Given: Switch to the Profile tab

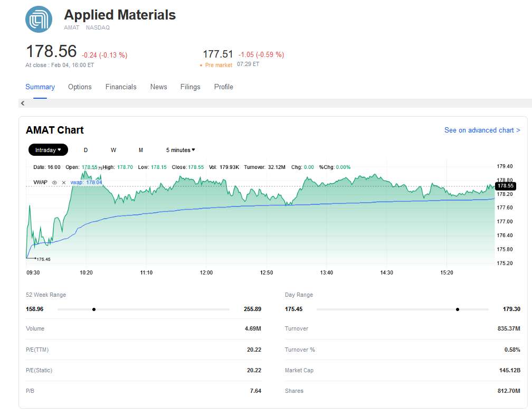Looking at the screenshot, I should click(223, 87).
